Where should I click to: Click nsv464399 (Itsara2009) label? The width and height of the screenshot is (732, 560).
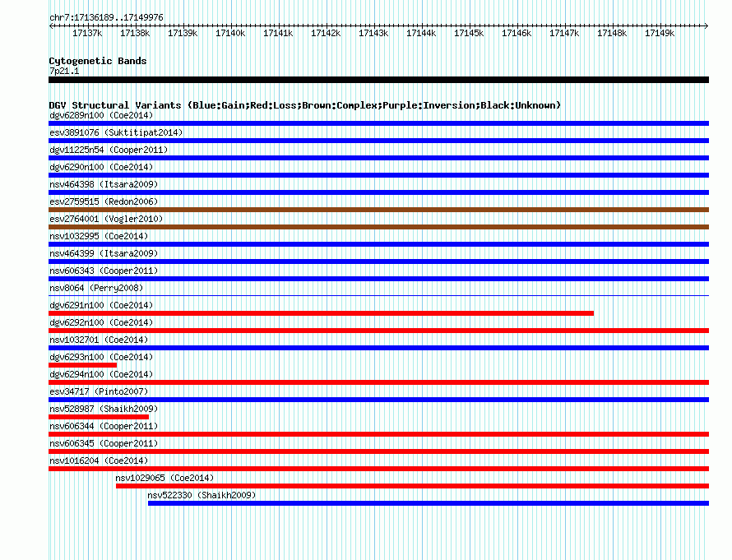[x=104, y=253]
